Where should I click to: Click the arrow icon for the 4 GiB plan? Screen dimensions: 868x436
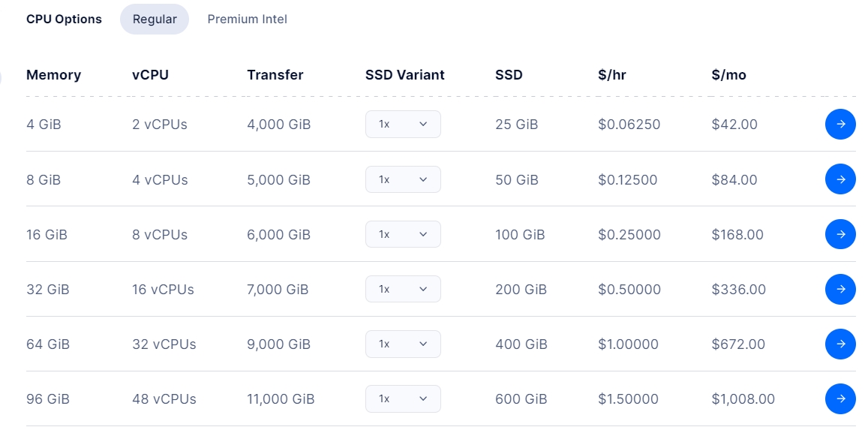coord(840,125)
